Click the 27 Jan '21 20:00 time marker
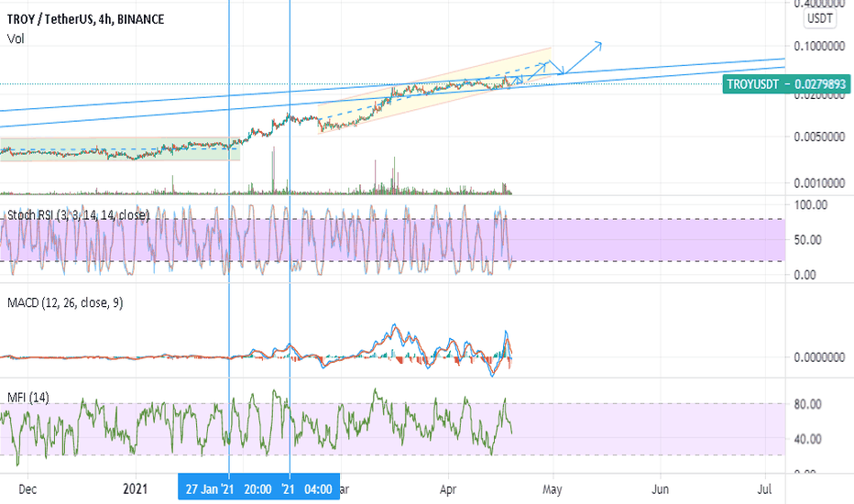Image resolution: width=854 pixels, height=504 pixels. 228,489
